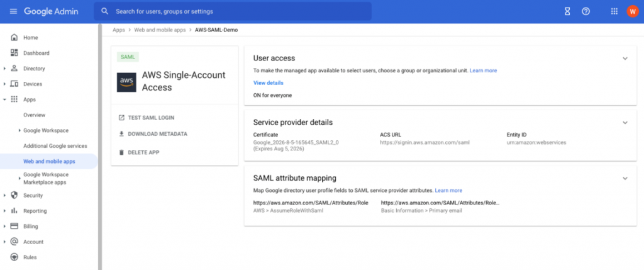Open Additional Google services menu item
The height and width of the screenshot is (270, 644).
[x=55, y=146]
